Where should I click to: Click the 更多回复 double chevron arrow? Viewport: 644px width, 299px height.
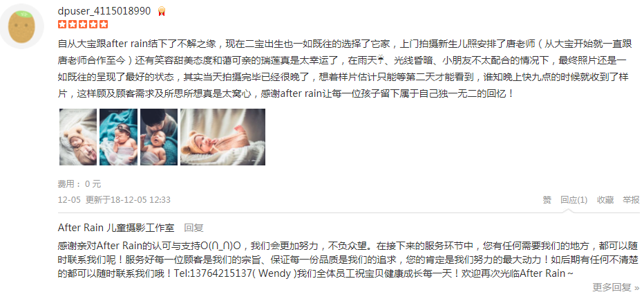[x=636, y=287]
